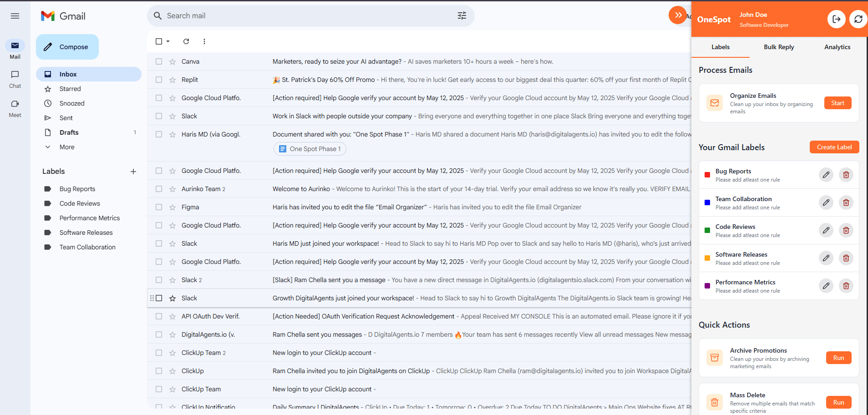Click the Create Label button
The height and width of the screenshot is (415, 868).
pos(834,147)
